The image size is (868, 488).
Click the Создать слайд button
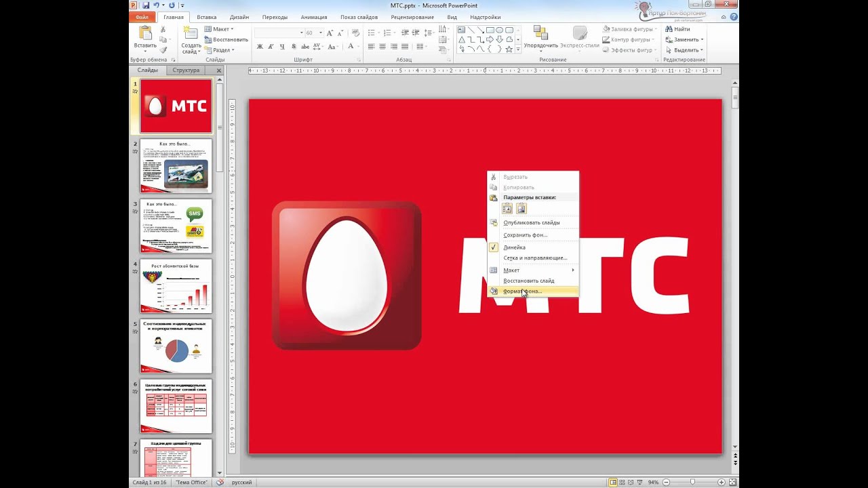tap(191, 41)
